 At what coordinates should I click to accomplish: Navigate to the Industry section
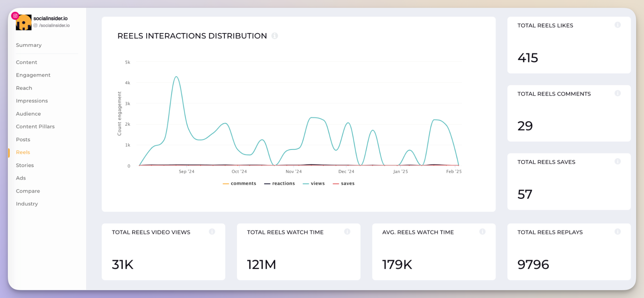point(27,204)
